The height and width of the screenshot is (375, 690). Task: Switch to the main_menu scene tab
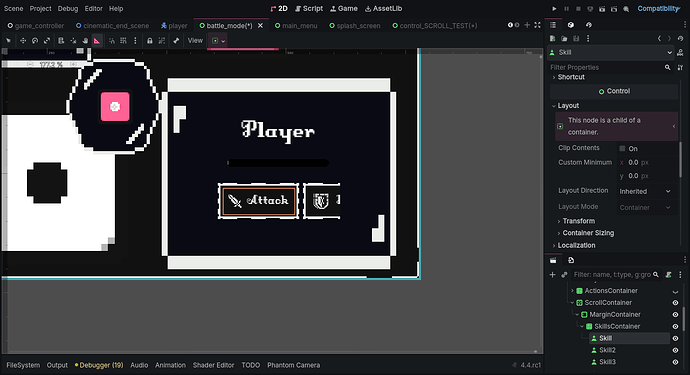(x=296, y=26)
